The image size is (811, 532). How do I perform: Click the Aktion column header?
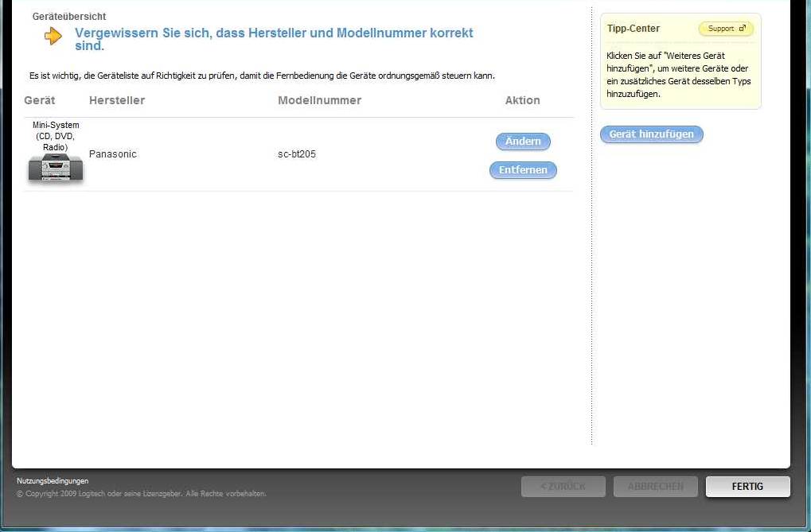tap(522, 100)
